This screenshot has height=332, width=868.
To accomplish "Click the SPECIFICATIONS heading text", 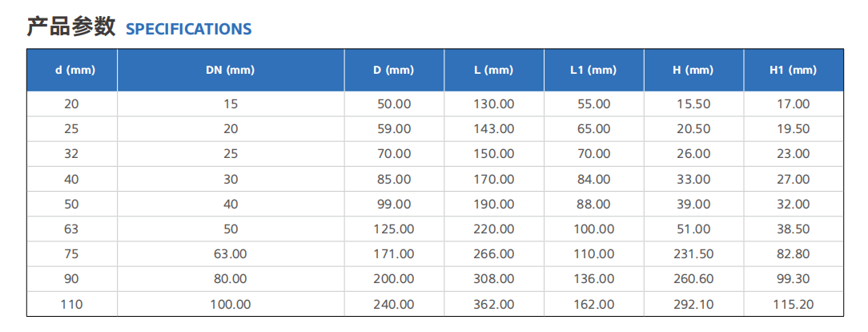I will [189, 29].
